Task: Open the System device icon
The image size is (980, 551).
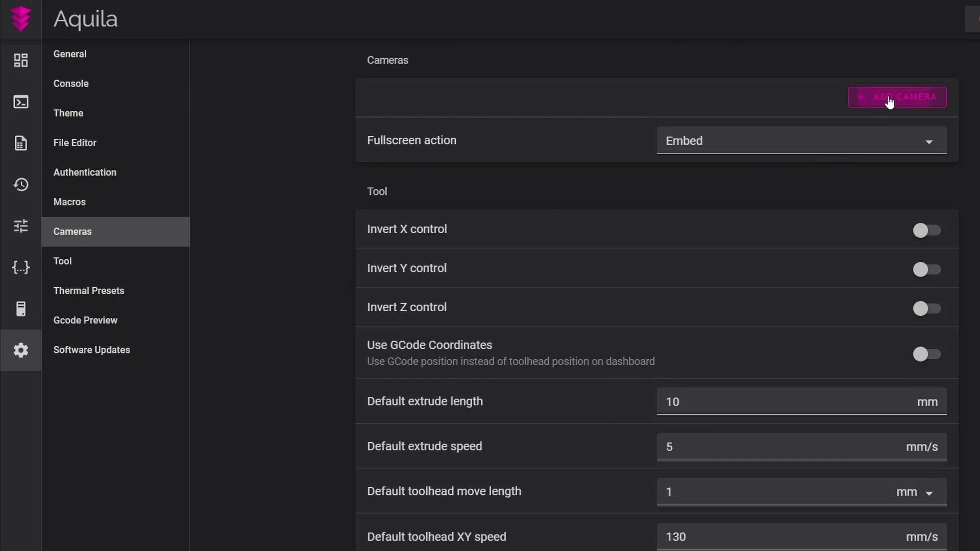Action: [20, 309]
